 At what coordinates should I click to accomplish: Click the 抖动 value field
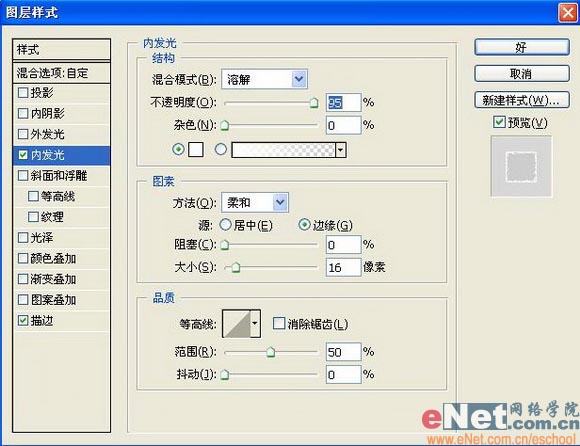pyautogui.click(x=343, y=375)
